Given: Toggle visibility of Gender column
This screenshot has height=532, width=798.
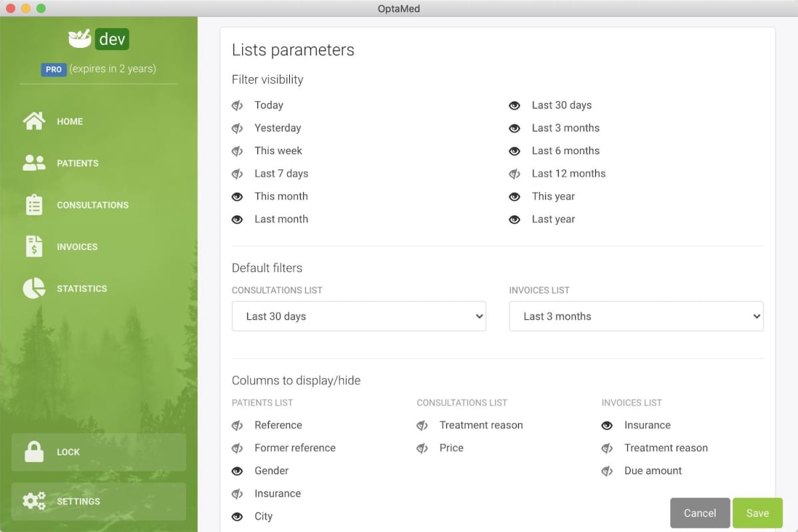Looking at the screenshot, I should [237, 471].
